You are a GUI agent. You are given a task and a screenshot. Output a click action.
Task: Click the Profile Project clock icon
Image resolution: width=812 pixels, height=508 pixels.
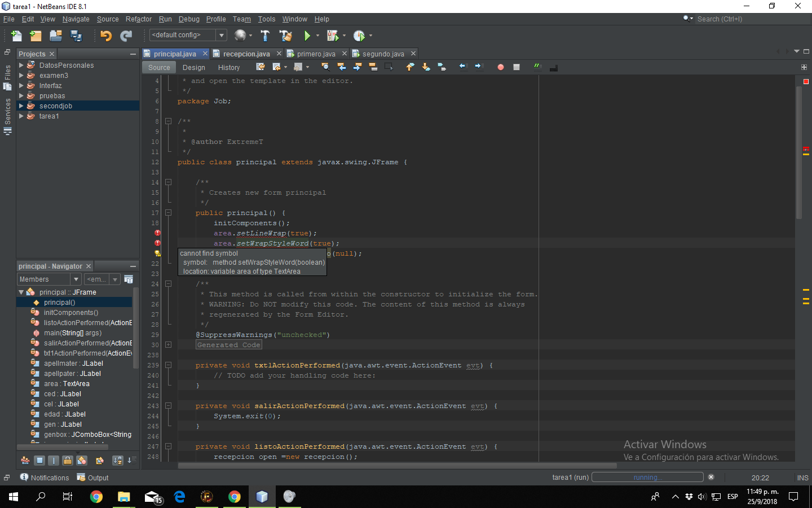click(x=359, y=36)
